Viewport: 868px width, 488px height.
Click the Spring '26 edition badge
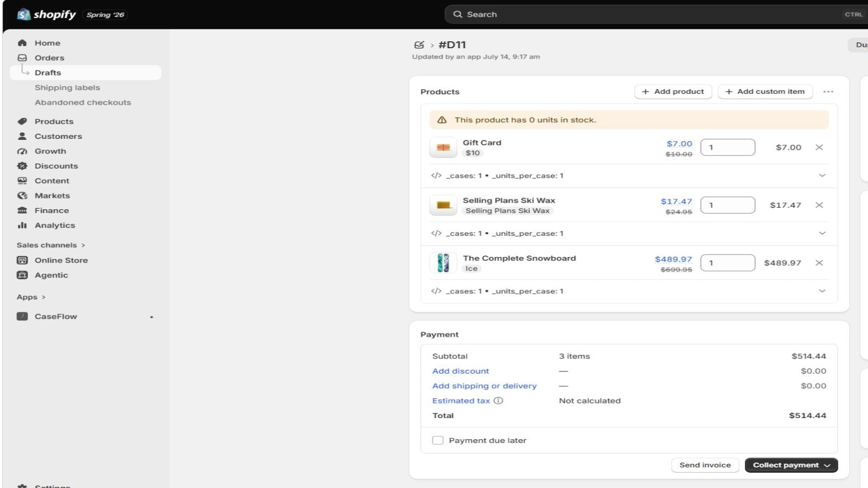105,15
